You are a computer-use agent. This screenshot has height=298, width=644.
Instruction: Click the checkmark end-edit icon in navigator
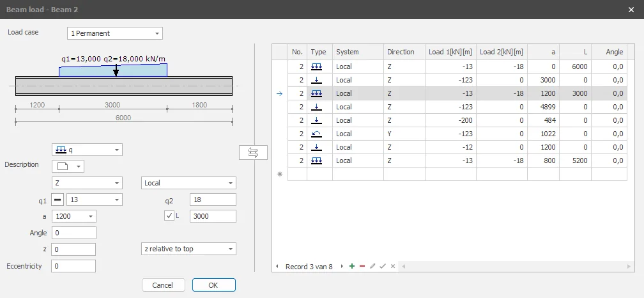click(x=383, y=267)
